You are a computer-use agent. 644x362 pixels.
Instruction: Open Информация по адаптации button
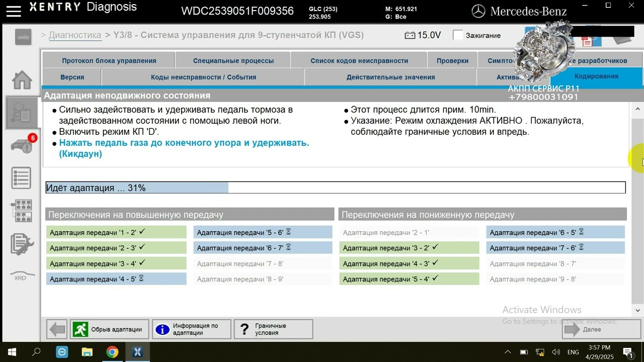[x=192, y=329]
